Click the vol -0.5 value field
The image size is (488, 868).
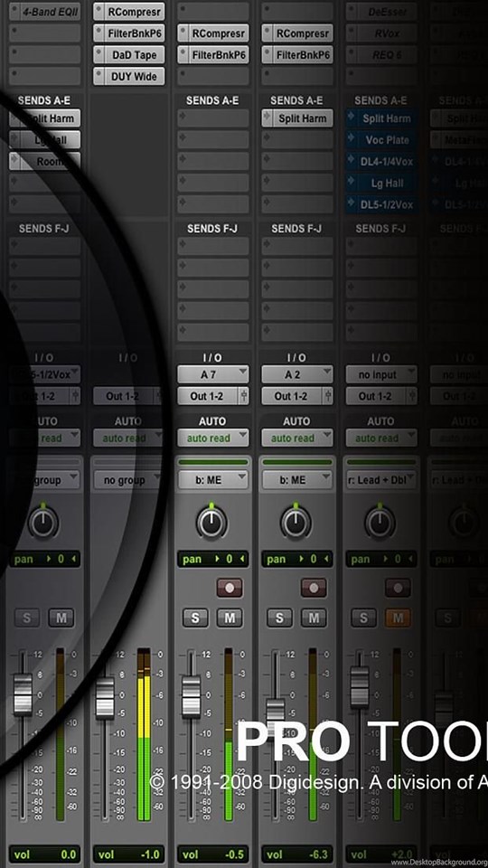[x=213, y=854]
